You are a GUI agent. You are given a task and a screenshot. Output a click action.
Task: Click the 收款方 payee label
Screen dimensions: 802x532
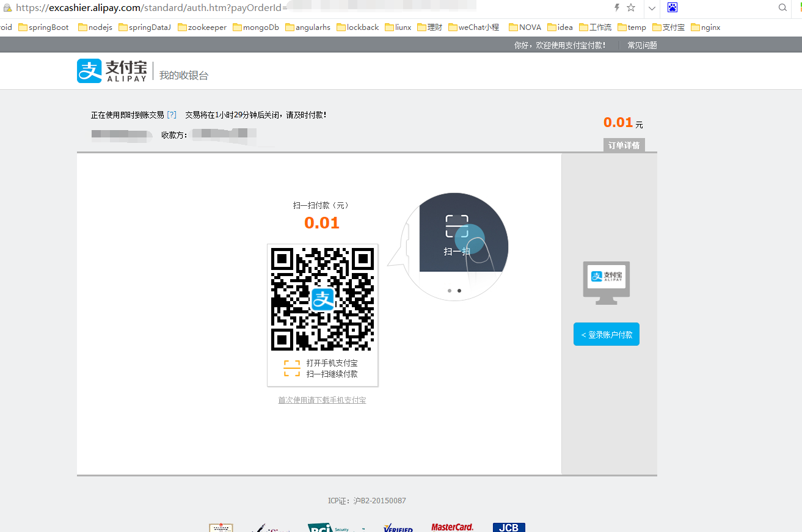pyautogui.click(x=174, y=134)
